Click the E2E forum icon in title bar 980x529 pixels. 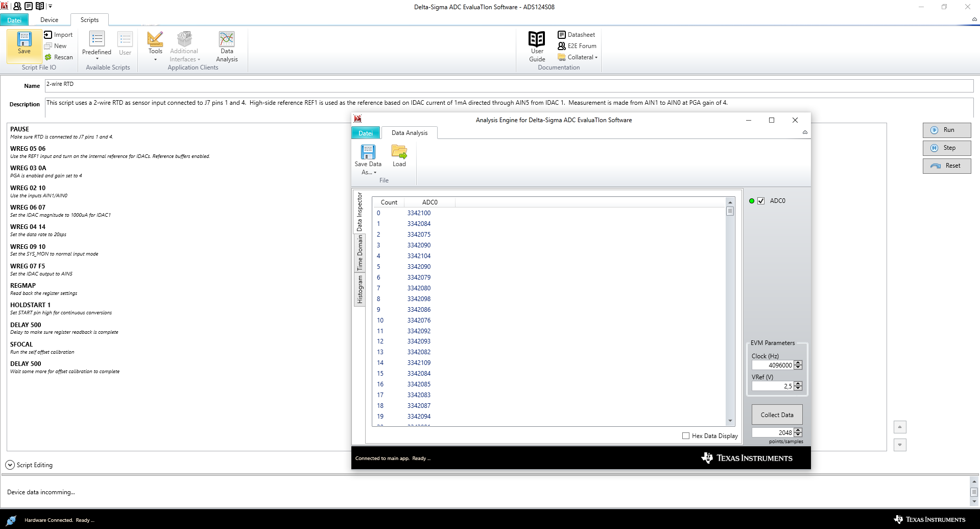tap(17, 6)
